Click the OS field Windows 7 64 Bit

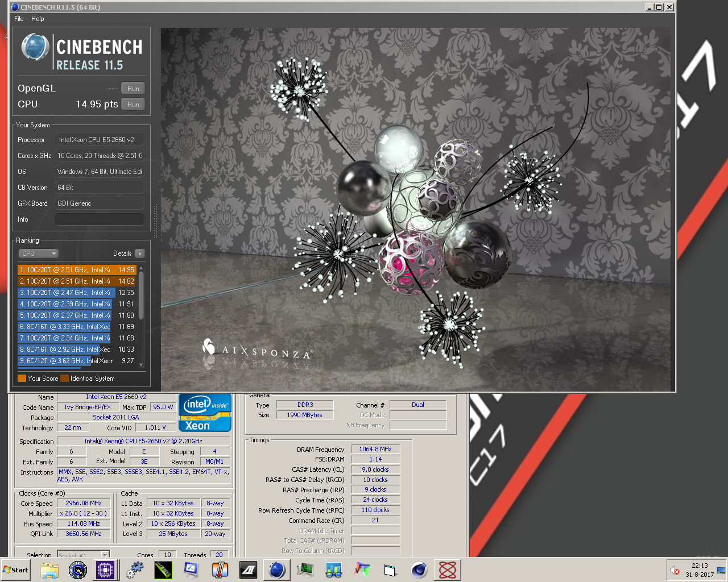click(99, 172)
